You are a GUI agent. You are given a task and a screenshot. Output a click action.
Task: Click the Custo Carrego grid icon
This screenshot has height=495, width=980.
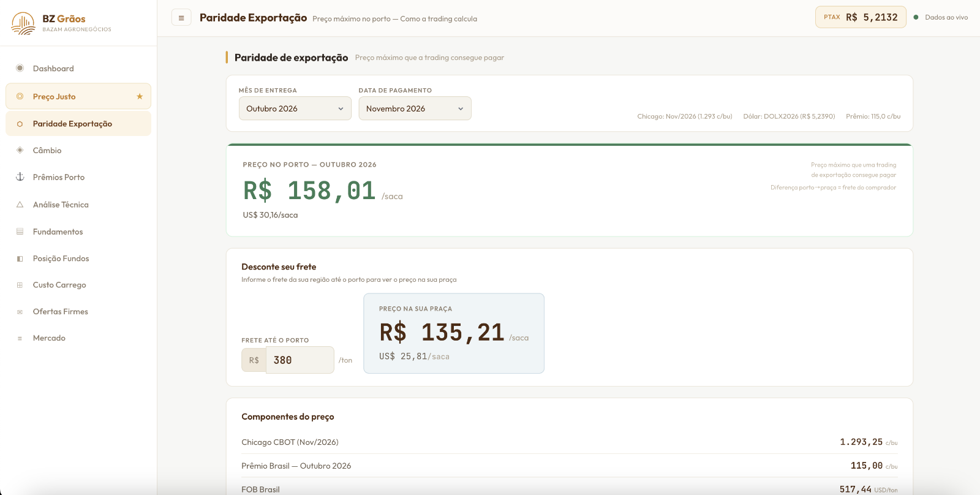click(20, 285)
